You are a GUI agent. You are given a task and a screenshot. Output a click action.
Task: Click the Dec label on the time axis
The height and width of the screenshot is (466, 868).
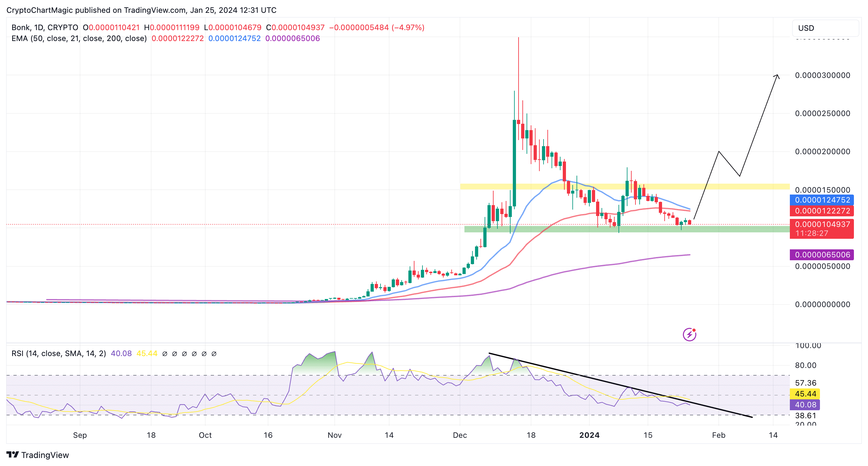click(460, 435)
